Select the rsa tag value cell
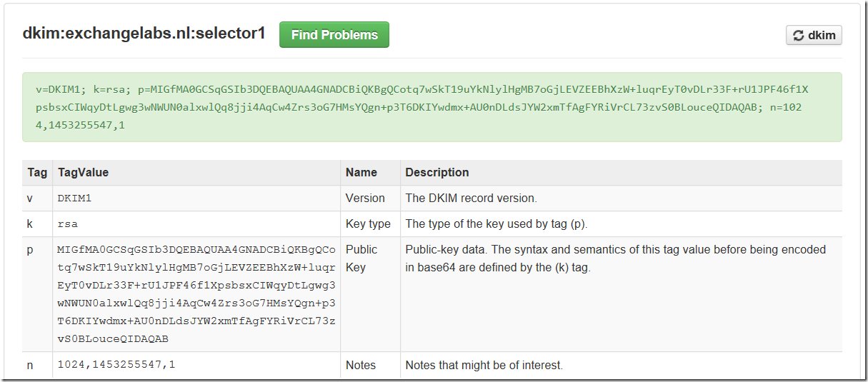 click(x=67, y=224)
